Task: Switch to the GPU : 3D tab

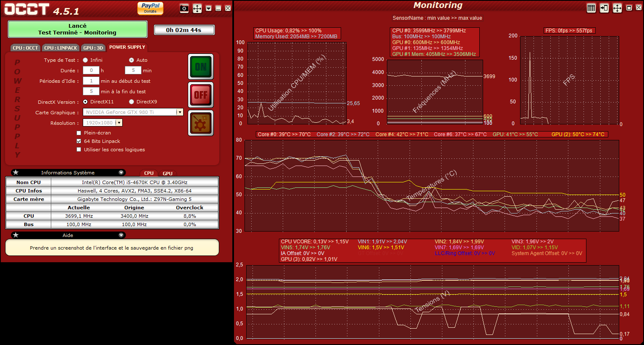Action: (x=93, y=48)
